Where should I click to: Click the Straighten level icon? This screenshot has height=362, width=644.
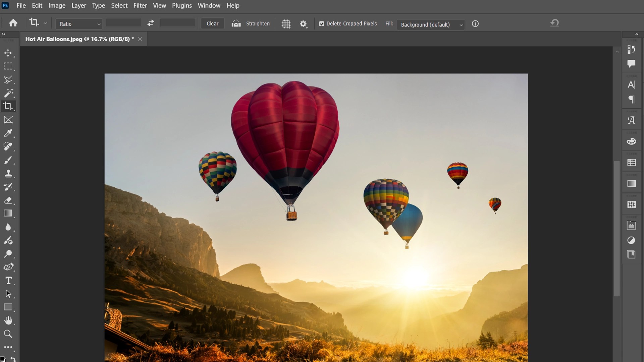point(236,23)
